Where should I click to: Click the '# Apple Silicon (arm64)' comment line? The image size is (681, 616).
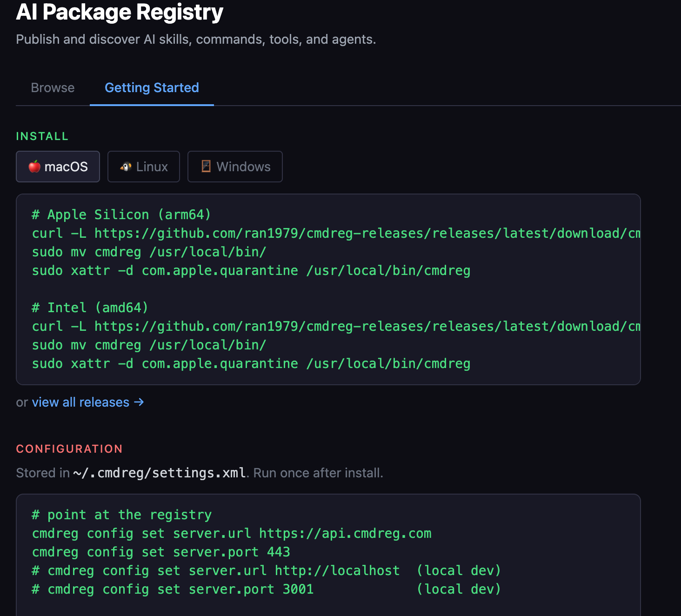[121, 214]
